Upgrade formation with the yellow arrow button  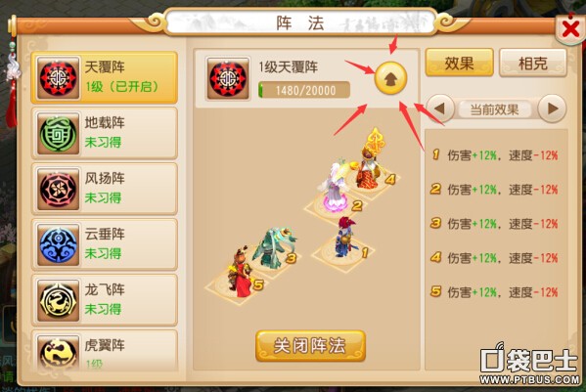(390, 78)
